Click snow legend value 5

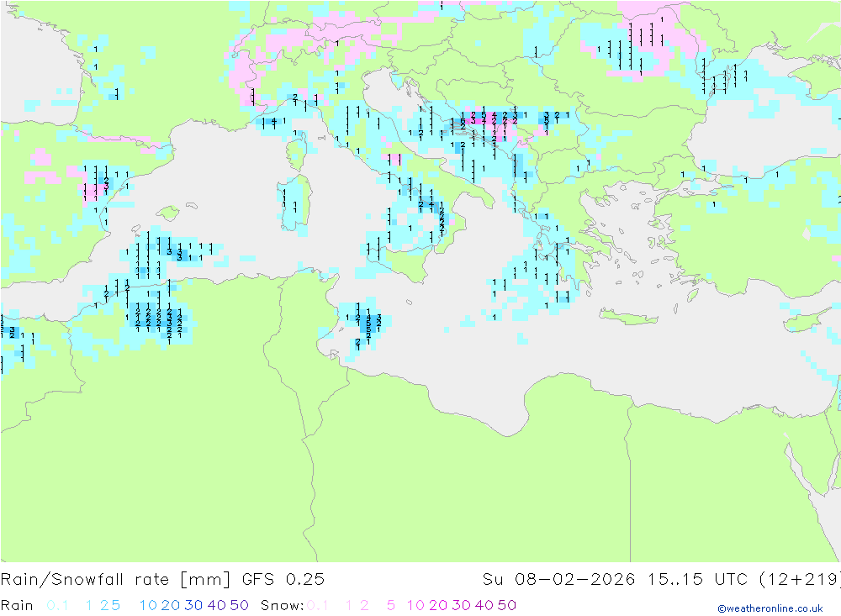(391, 605)
